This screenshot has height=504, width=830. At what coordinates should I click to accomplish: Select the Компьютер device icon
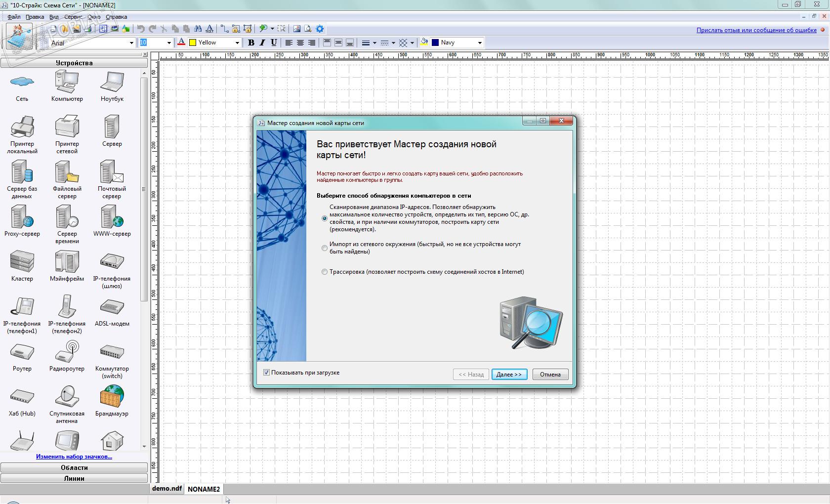coord(67,82)
